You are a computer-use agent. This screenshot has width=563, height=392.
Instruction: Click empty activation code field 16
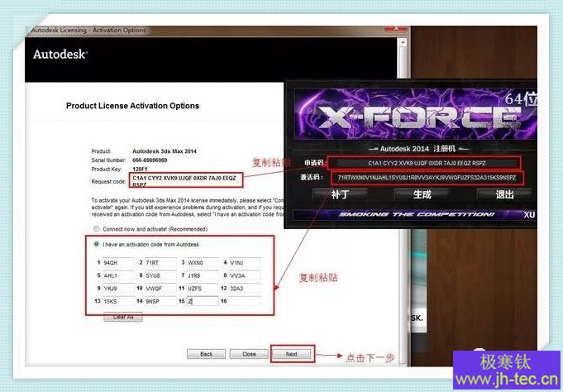245,301
